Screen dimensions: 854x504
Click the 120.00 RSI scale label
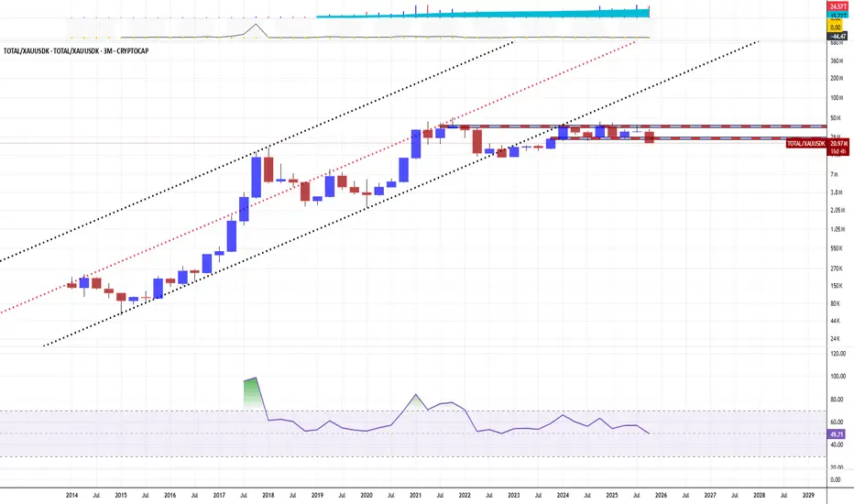click(x=838, y=354)
